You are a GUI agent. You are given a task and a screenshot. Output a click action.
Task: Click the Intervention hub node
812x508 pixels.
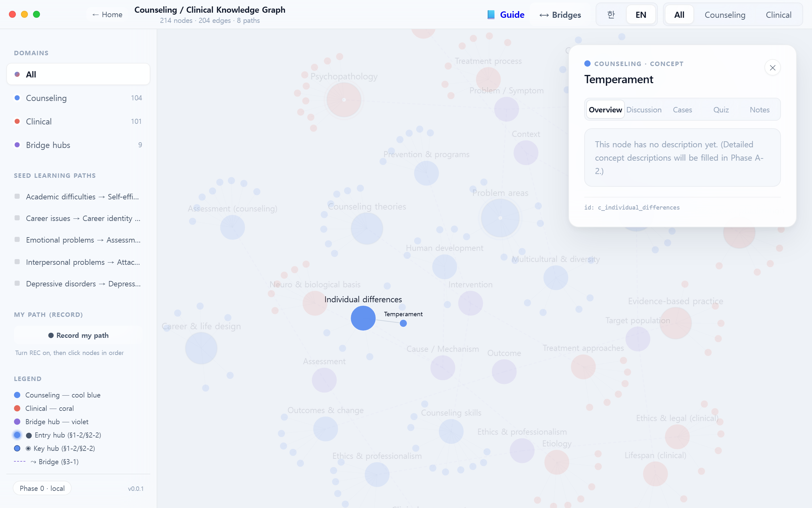click(x=470, y=303)
